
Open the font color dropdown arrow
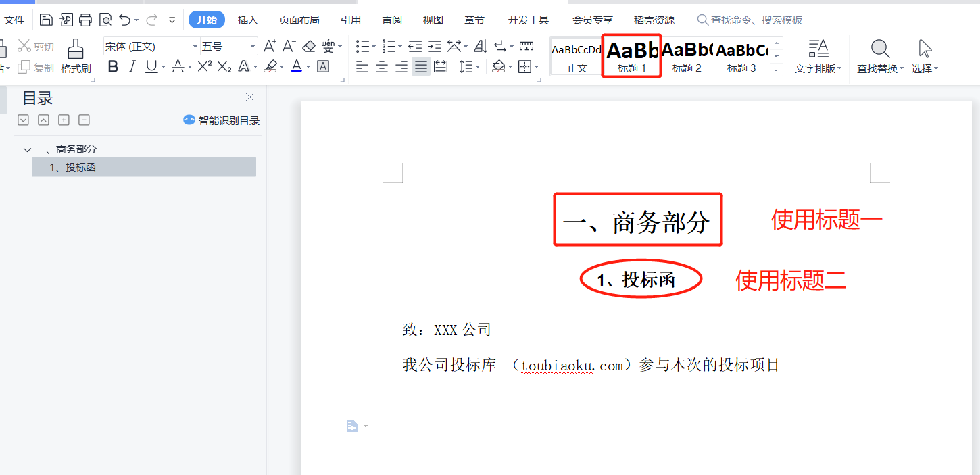[308, 67]
